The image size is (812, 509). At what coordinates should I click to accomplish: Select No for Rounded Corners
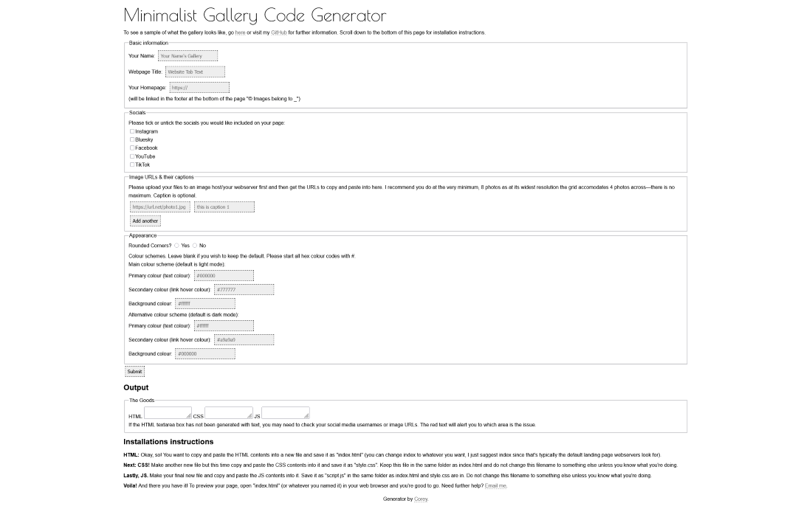coord(195,246)
